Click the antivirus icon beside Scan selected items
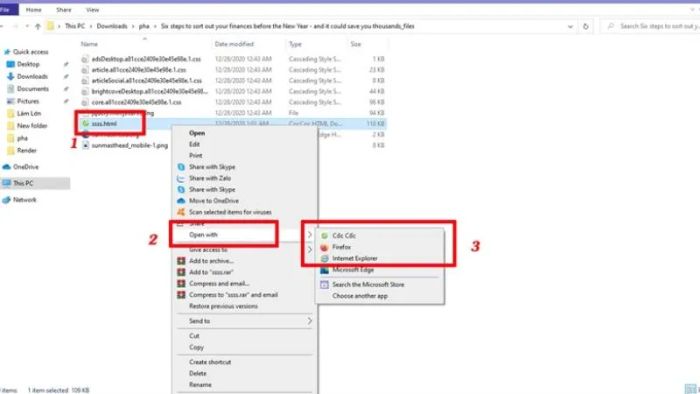The height and width of the screenshot is (394, 700). pos(181,212)
